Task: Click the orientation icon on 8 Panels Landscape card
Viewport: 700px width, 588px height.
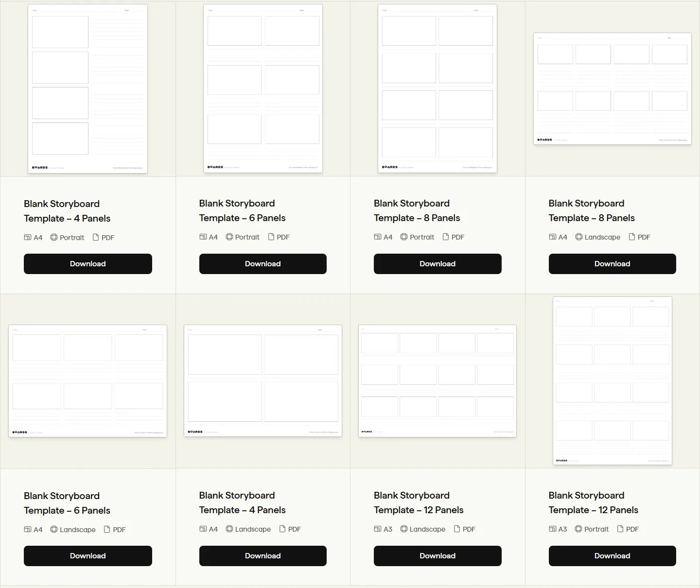Action: pos(579,237)
